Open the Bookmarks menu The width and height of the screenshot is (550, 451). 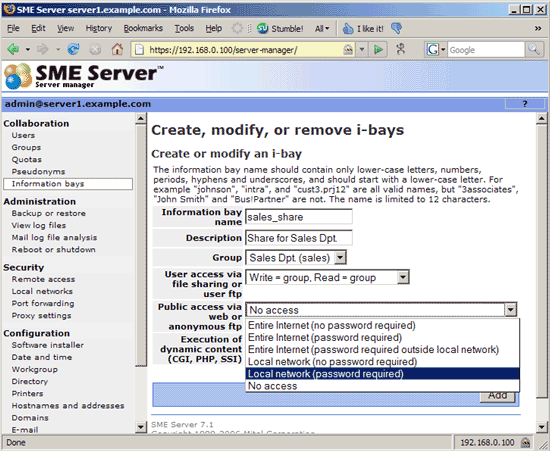coord(143,28)
